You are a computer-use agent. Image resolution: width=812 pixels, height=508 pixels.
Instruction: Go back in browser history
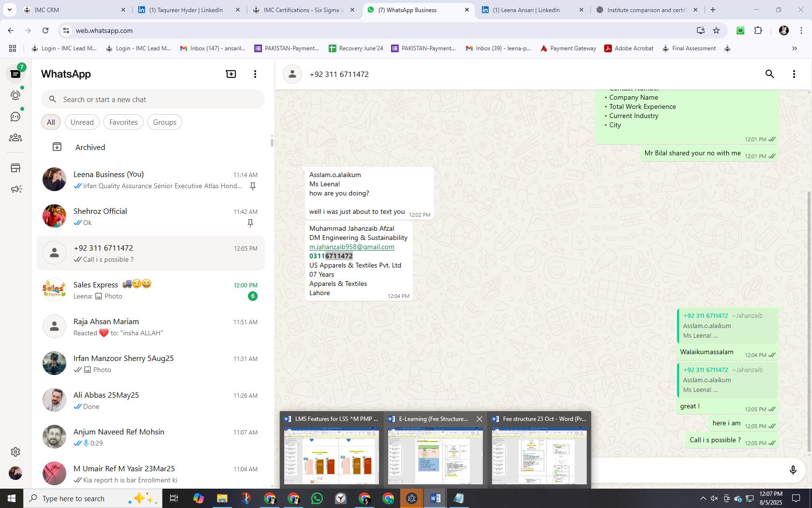(x=11, y=30)
